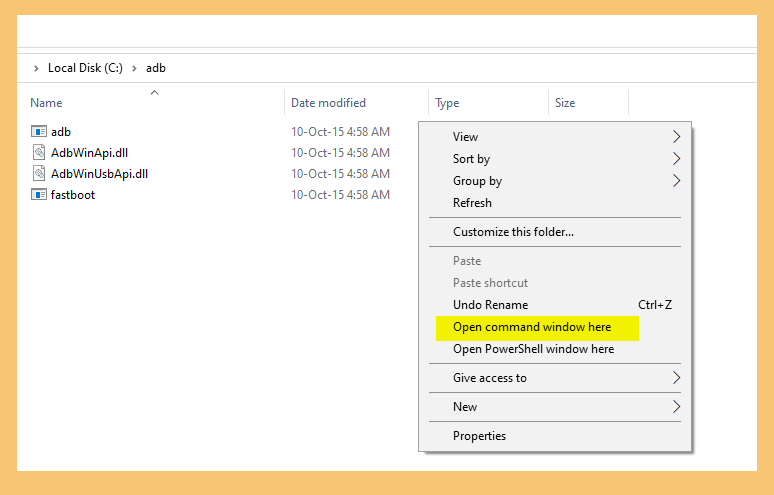Click the greyed-out Paste shortcut entry
774x495 pixels.
coord(555,283)
